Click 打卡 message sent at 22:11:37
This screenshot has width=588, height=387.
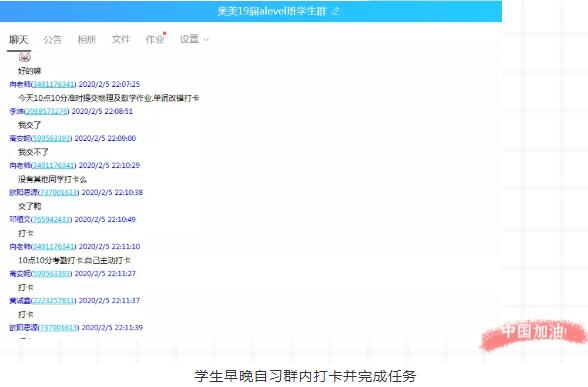click(x=26, y=314)
